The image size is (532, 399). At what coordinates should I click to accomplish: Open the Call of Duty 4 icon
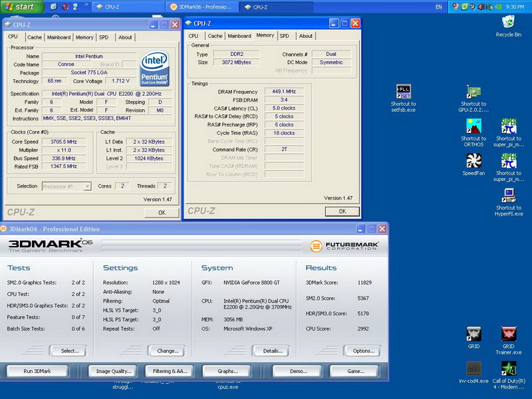tap(509, 368)
